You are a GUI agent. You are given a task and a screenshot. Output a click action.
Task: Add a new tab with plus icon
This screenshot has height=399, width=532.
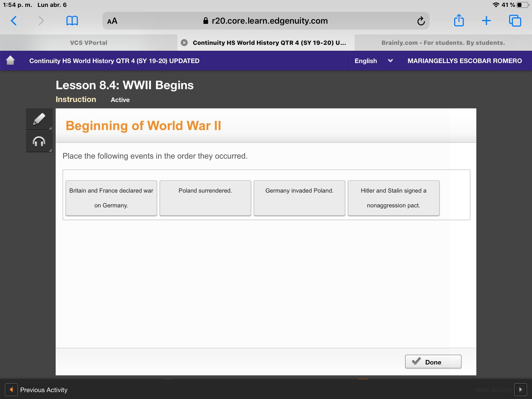point(486,21)
